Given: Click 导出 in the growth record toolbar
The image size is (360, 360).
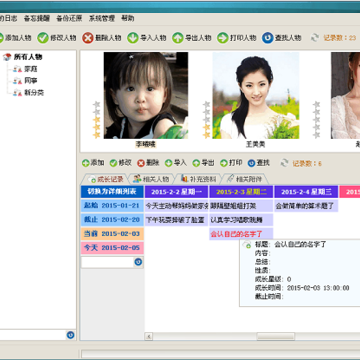Looking at the screenshot, I should point(203,163).
